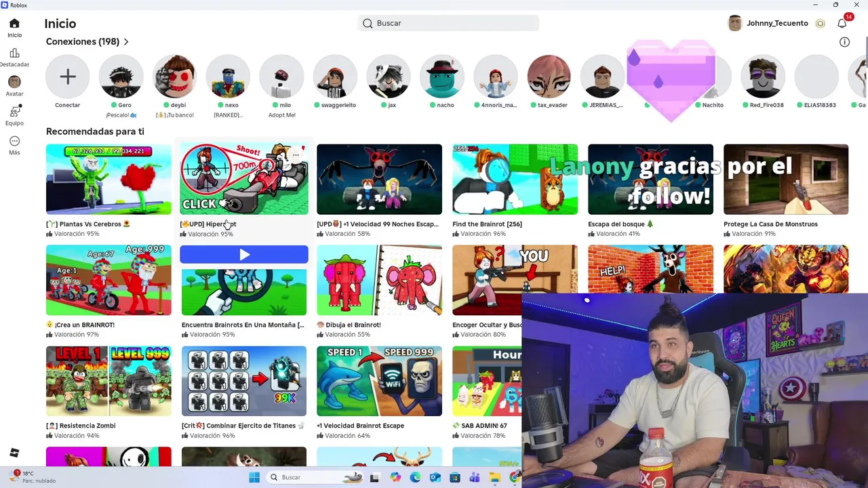Open the Windows Start button

tap(254, 477)
